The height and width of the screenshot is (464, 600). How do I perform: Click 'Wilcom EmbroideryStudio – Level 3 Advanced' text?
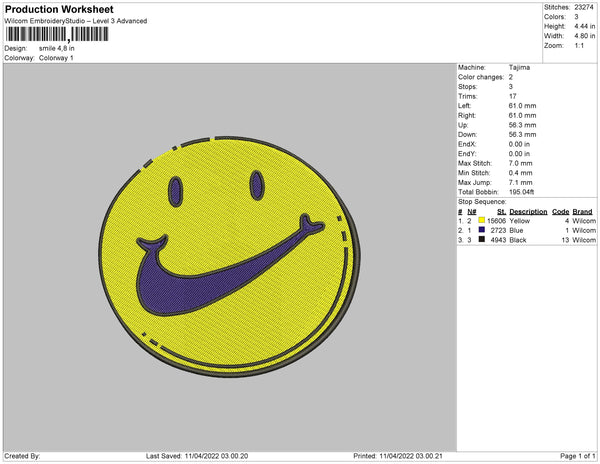point(76,21)
